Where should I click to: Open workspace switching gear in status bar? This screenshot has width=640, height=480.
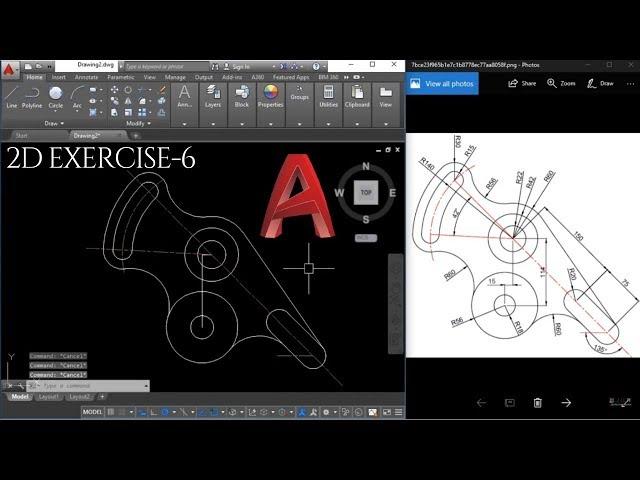pyautogui.click(x=326, y=412)
